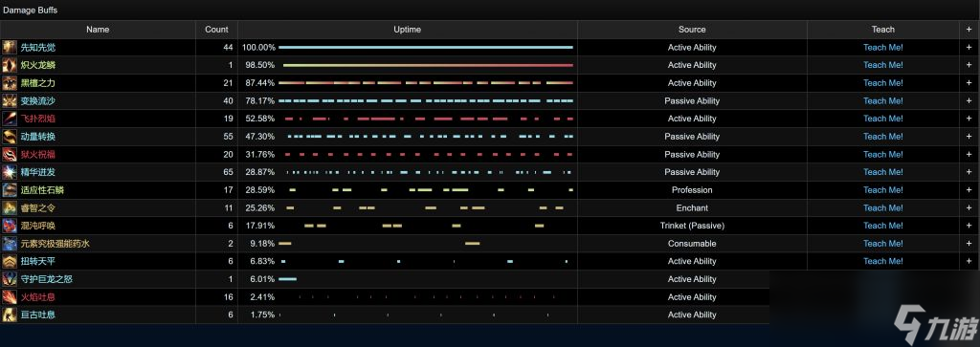This screenshot has width=980, height=347.
Task: Open the 飞扑烈焰 ability icon
Action: click(x=10, y=119)
